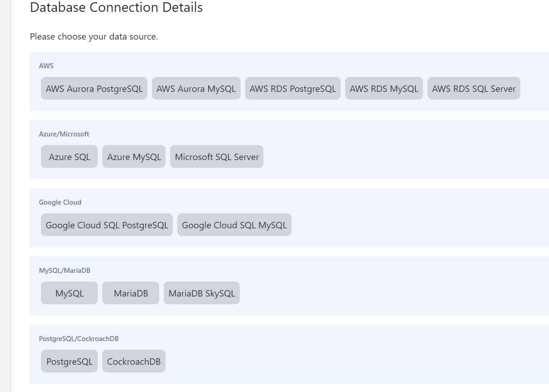Viewport: 549px width, 392px height.
Task: Choose Microsoft SQL Server option
Action: click(217, 156)
